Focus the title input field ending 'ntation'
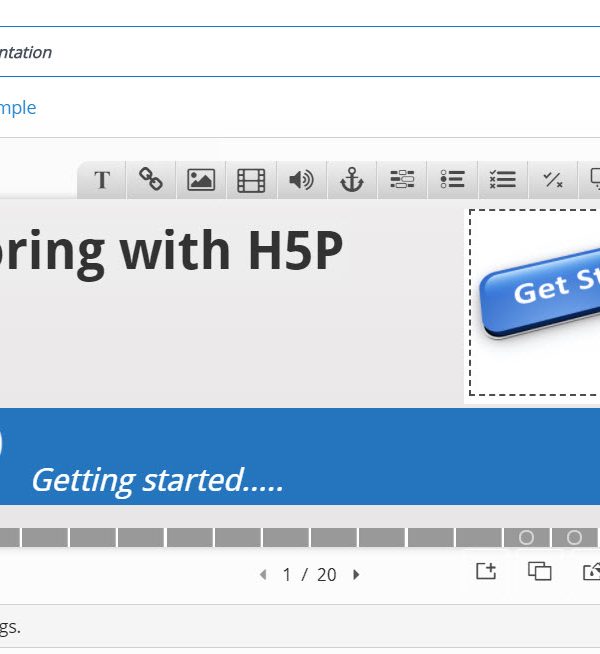Viewport: 600px width, 654px height. click(x=300, y=52)
